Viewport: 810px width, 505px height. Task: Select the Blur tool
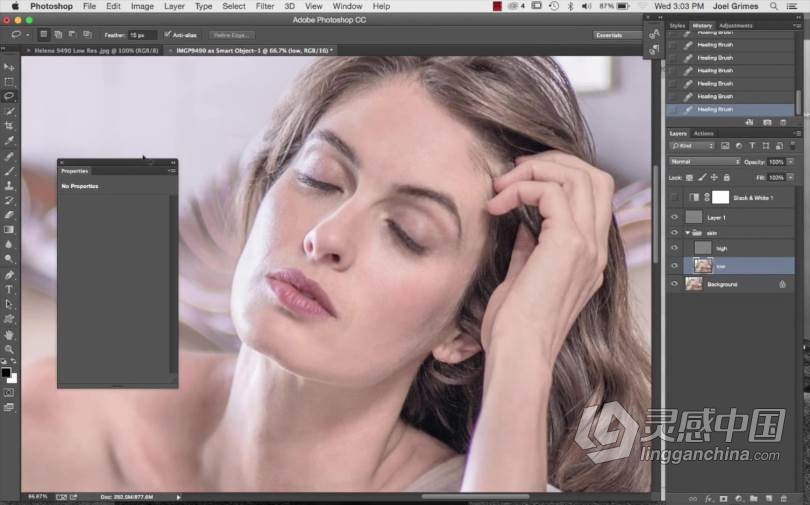click(9, 244)
